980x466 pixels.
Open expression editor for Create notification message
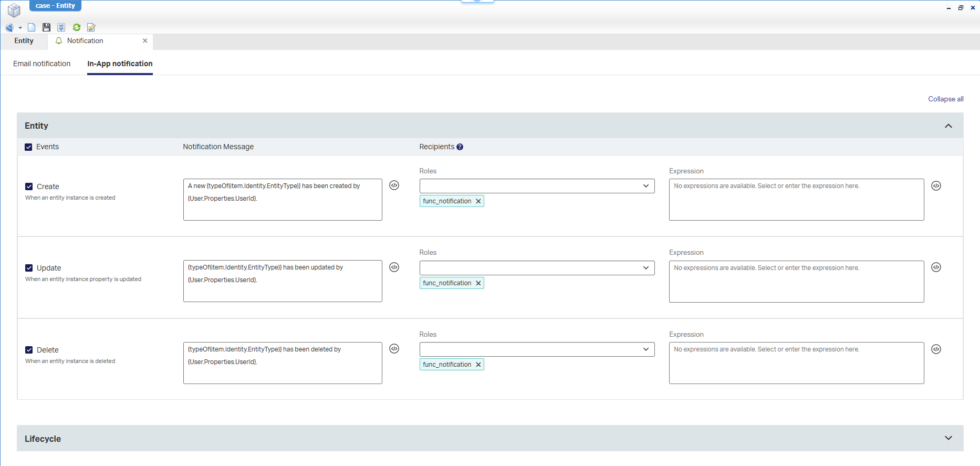click(x=394, y=185)
